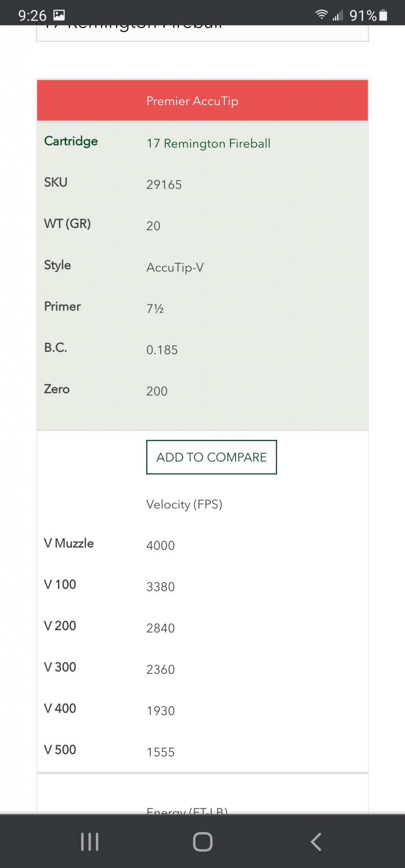Click the Cartridge row label
This screenshot has width=405, height=868.
[71, 141]
